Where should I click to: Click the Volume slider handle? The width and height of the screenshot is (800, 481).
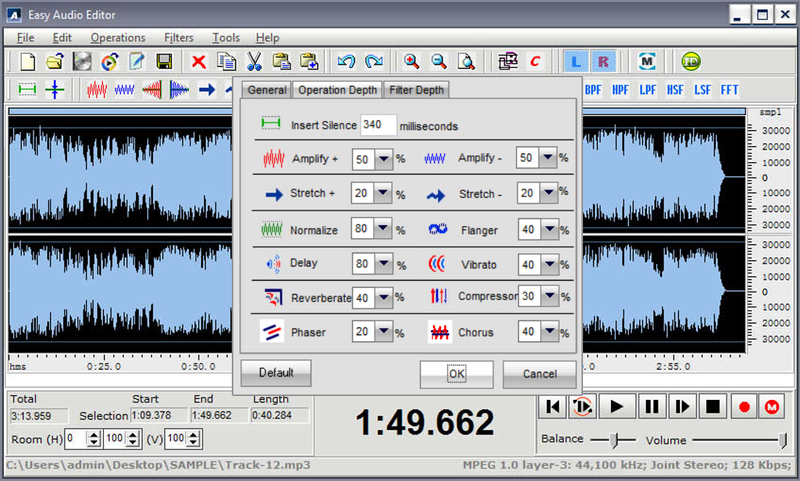pos(783,440)
